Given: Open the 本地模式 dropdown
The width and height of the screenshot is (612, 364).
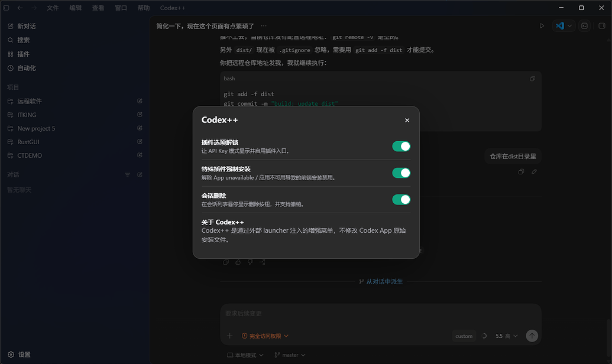Looking at the screenshot, I should [x=245, y=355].
